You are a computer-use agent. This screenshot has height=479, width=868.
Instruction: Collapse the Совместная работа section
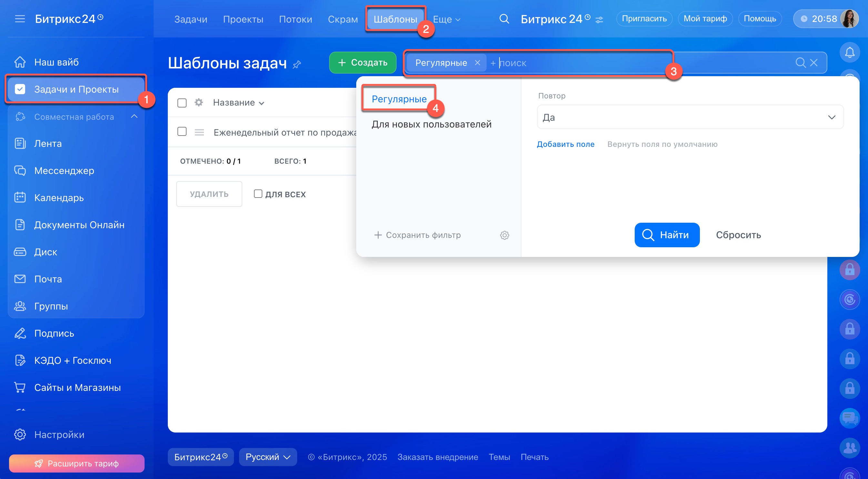pos(134,117)
